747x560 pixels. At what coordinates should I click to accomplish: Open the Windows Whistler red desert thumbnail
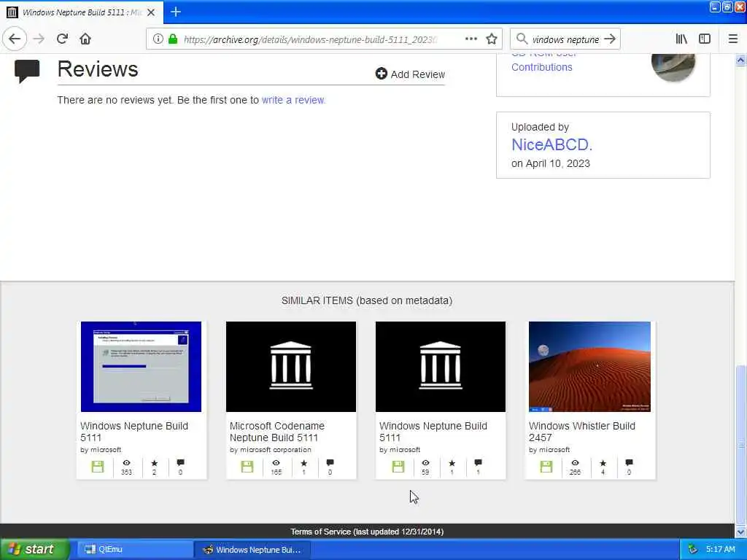[589, 367]
